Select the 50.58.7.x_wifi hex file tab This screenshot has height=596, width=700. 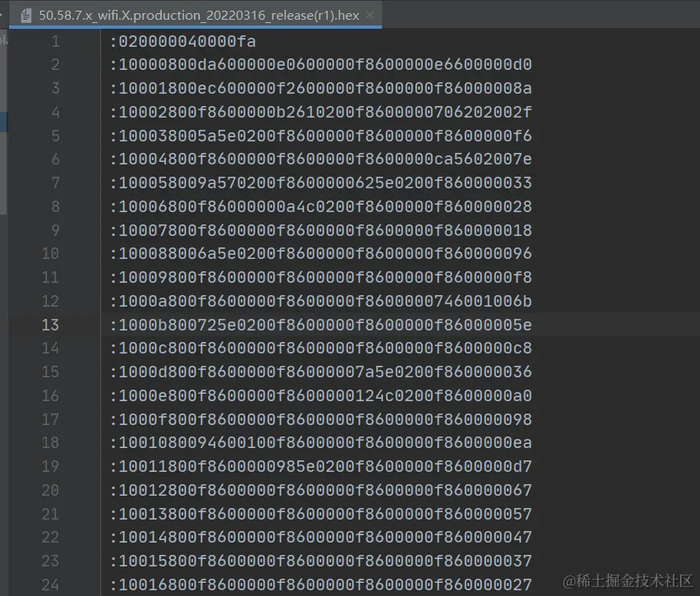coord(195,15)
